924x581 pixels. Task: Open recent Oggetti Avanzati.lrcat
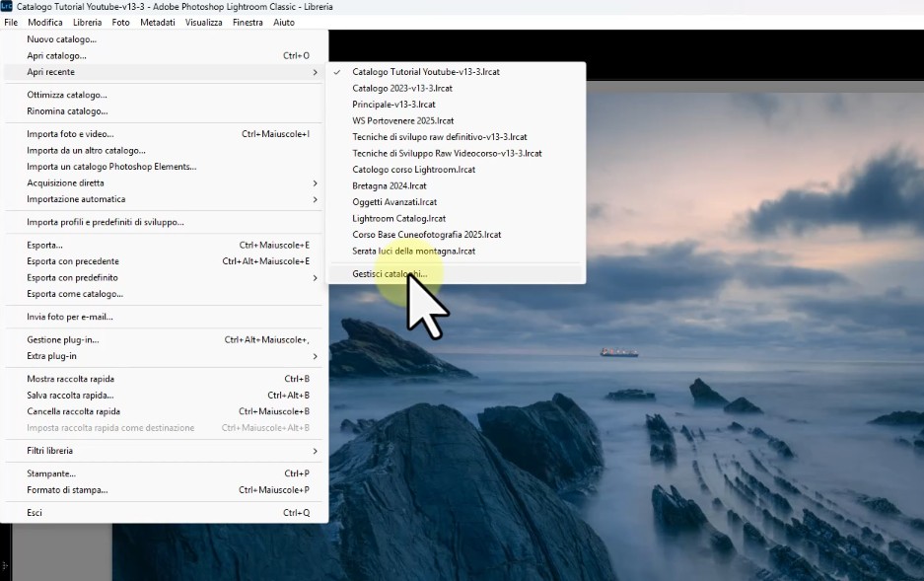pyautogui.click(x=457, y=202)
